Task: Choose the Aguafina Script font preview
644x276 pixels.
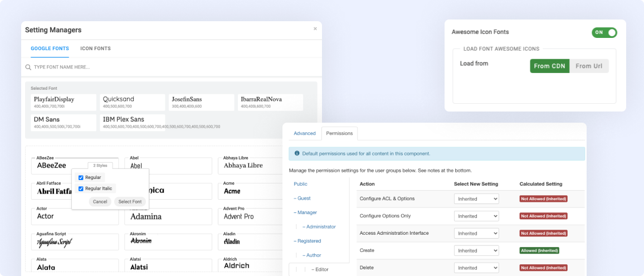Action: (x=75, y=242)
